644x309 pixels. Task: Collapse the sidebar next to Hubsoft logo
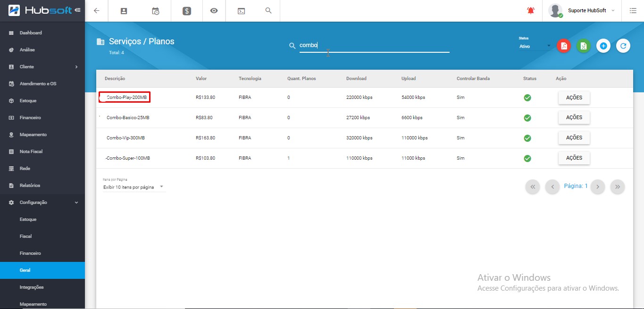click(77, 10)
